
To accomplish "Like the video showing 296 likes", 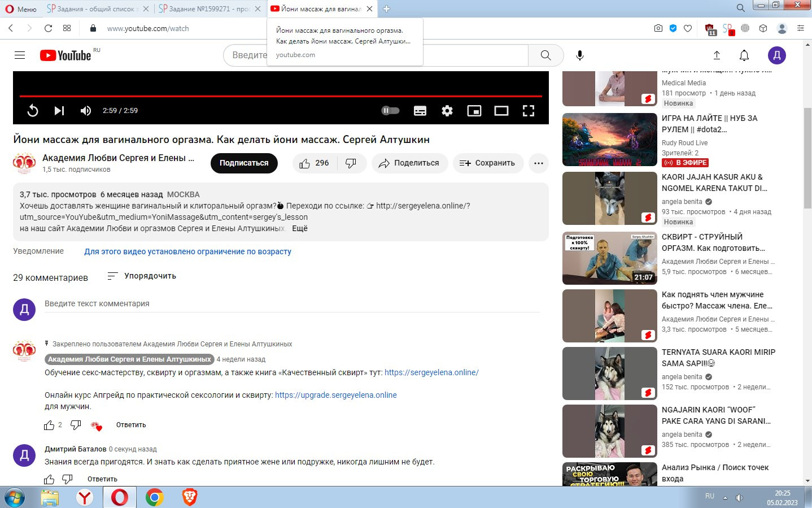I will point(315,163).
